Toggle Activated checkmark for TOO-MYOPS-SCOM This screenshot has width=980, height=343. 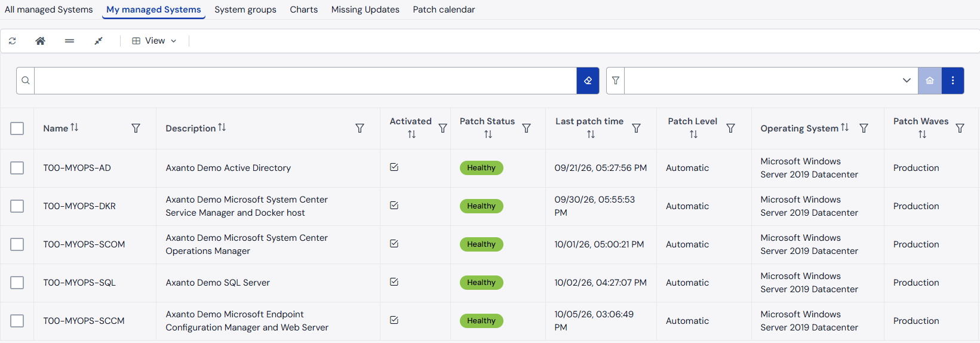coord(394,244)
